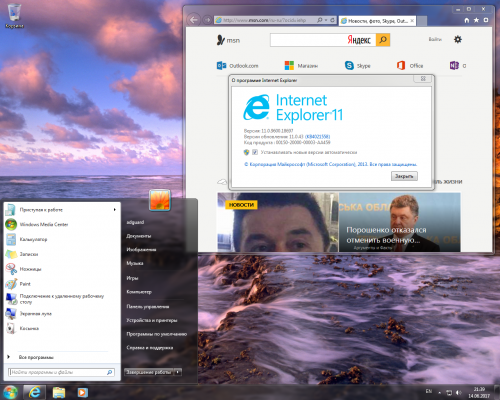
Task: Show hidden tray icons arrow
Action: [440, 393]
